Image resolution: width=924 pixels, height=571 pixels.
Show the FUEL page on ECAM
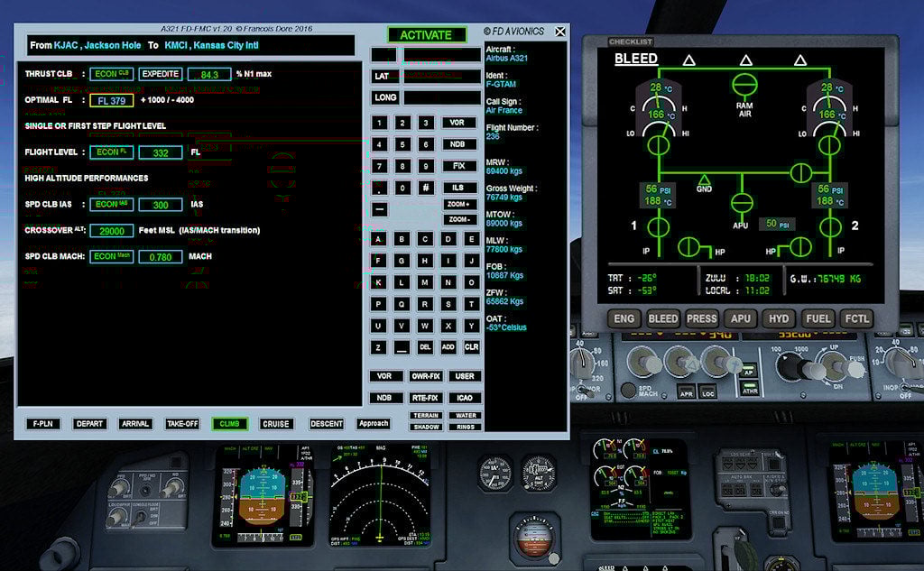tap(818, 318)
